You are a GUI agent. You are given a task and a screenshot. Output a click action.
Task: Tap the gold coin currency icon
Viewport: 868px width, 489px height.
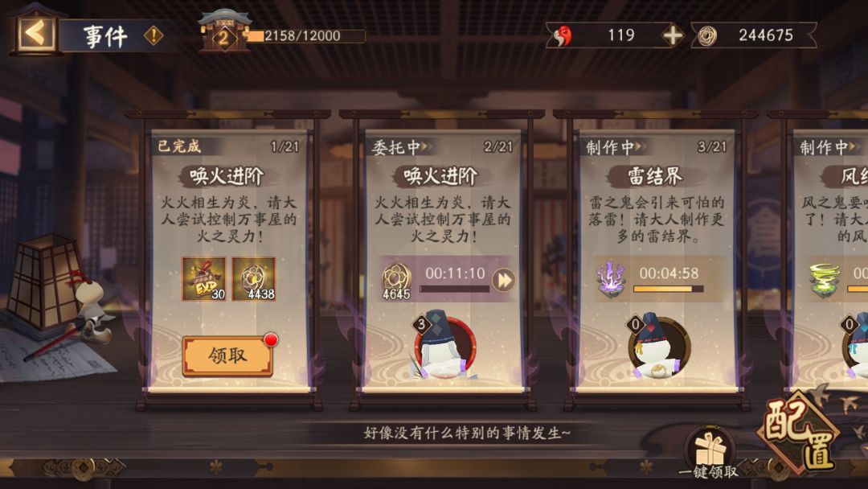click(x=707, y=36)
